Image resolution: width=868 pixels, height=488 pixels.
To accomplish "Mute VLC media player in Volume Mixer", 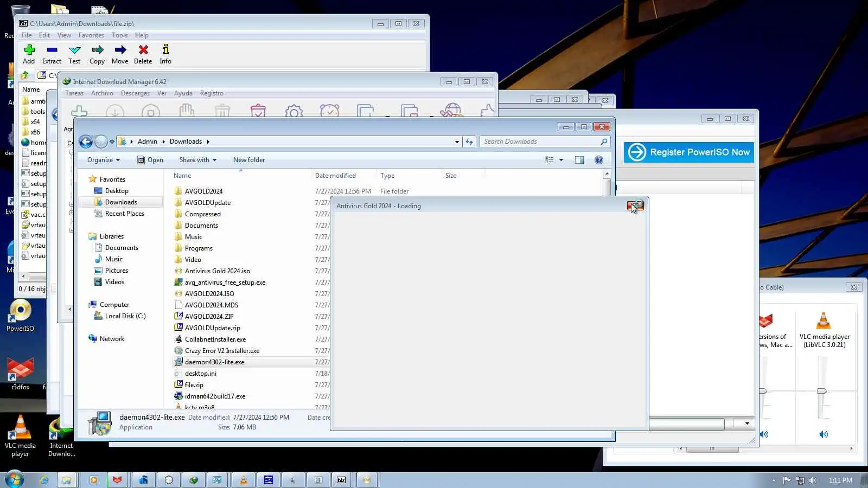I will click(x=824, y=434).
